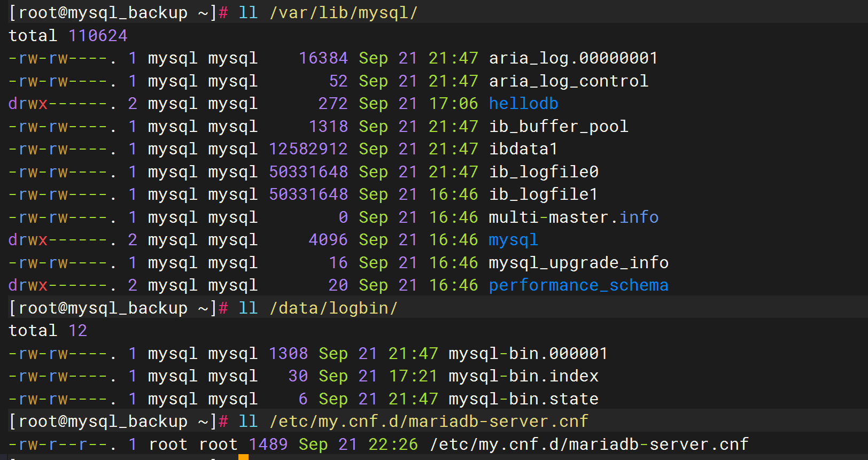Click the aria_log_control filename

(568, 81)
